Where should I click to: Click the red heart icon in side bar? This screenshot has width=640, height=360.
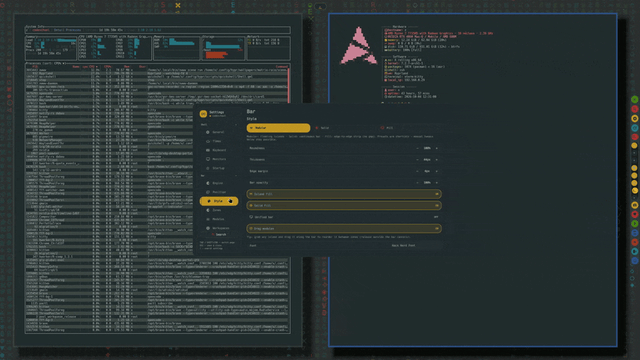point(635,214)
